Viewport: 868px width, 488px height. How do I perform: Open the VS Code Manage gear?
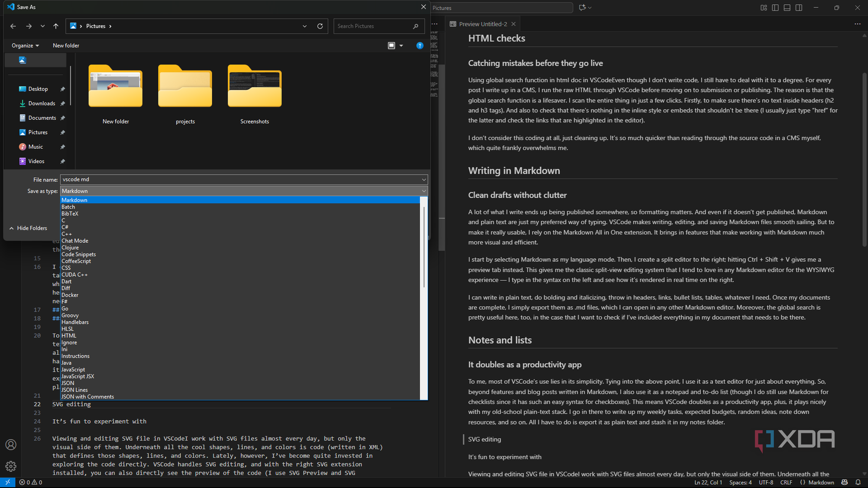[11, 466]
